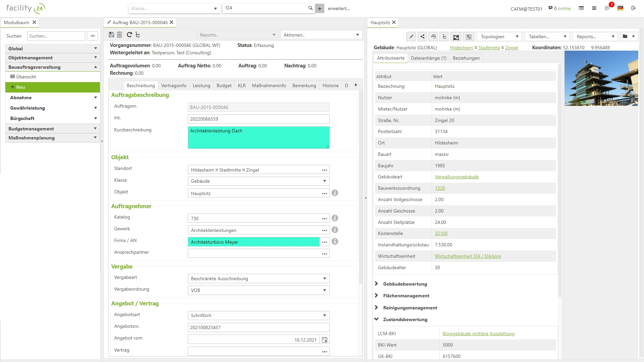Image resolution: width=644 pixels, height=362 pixels.
Task: Edit the Hauptsitz record with the pencil icon
Action: [411, 37]
